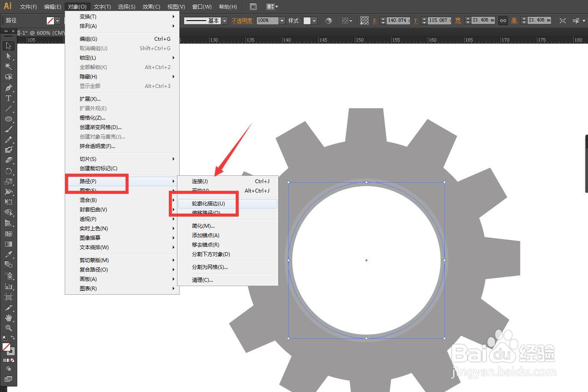This screenshot has width=588, height=392.
Task: Expand the fill color dropdown arrow
Action: [57, 21]
